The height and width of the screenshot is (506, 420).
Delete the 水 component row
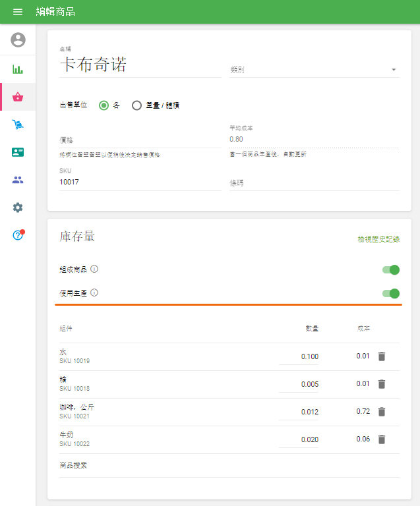[x=382, y=356]
